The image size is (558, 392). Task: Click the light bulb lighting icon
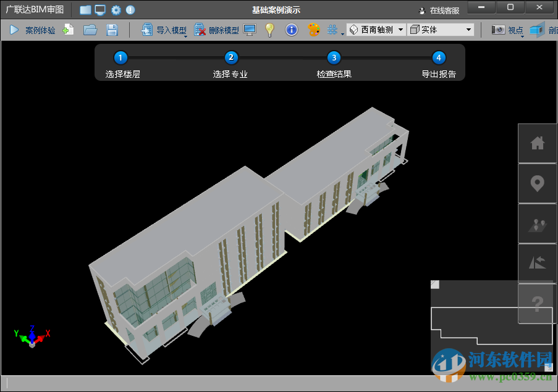point(270,29)
